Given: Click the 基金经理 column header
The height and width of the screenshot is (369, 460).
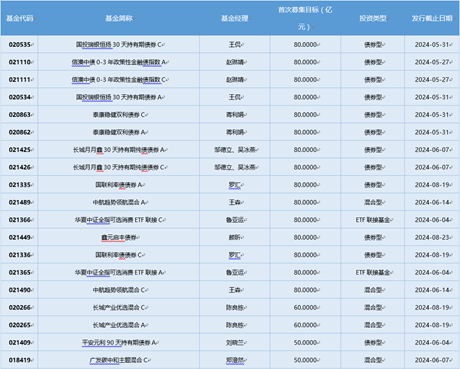Looking at the screenshot, I should (235, 18).
